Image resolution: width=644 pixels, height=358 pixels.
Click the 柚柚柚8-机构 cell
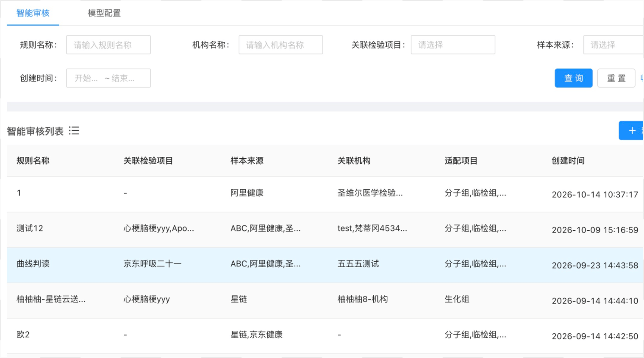click(363, 299)
